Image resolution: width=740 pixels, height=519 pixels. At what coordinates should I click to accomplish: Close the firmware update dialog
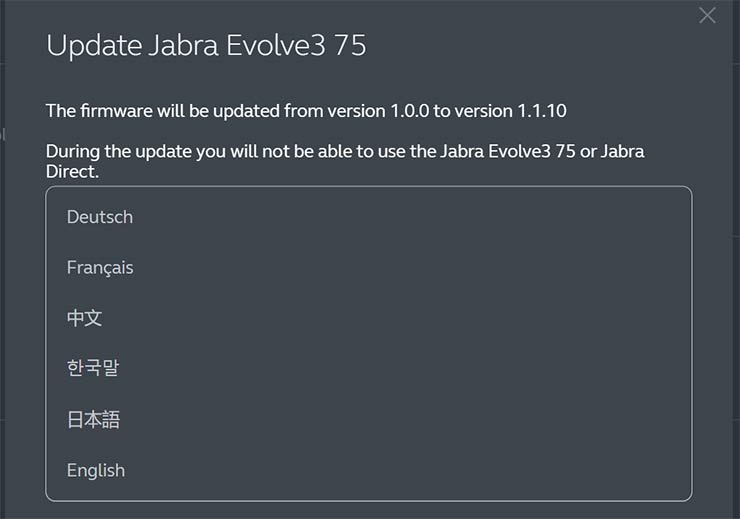[707, 15]
